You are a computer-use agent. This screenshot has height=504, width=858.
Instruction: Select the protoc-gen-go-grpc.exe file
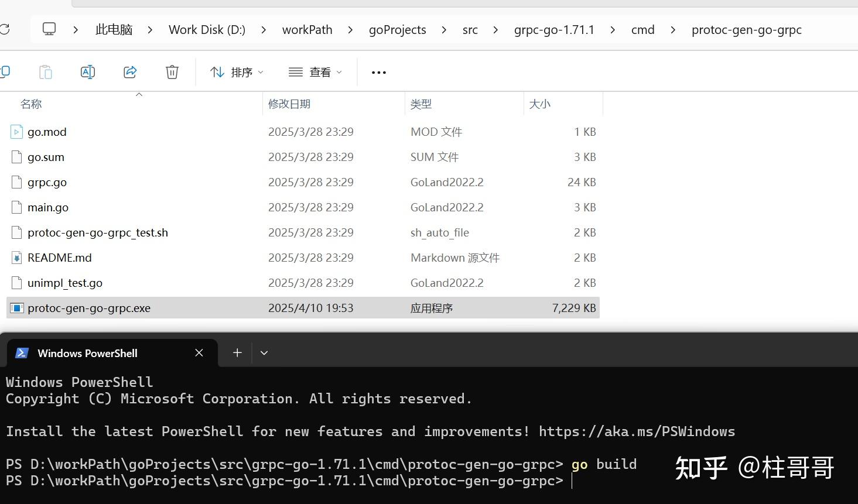tap(89, 307)
